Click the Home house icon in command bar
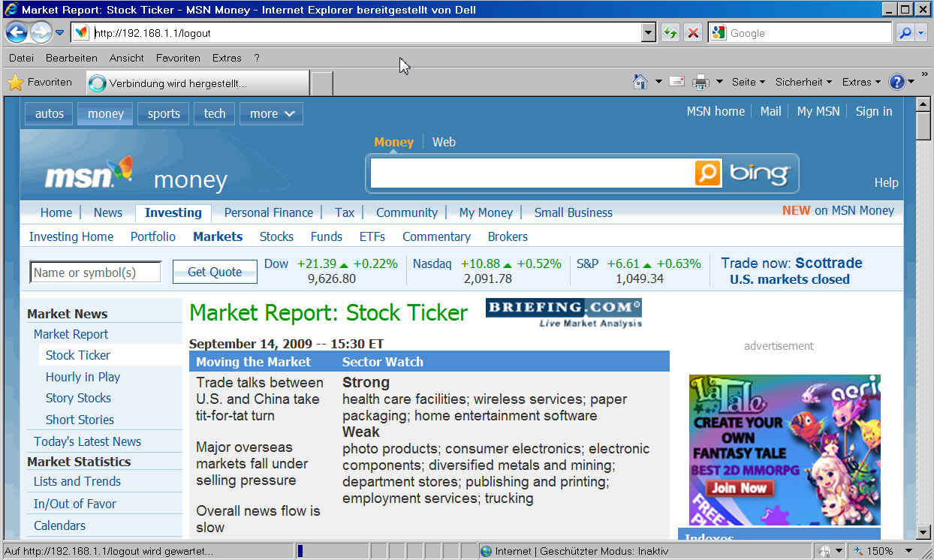Screen dimensions: 934x560 (640, 82)
